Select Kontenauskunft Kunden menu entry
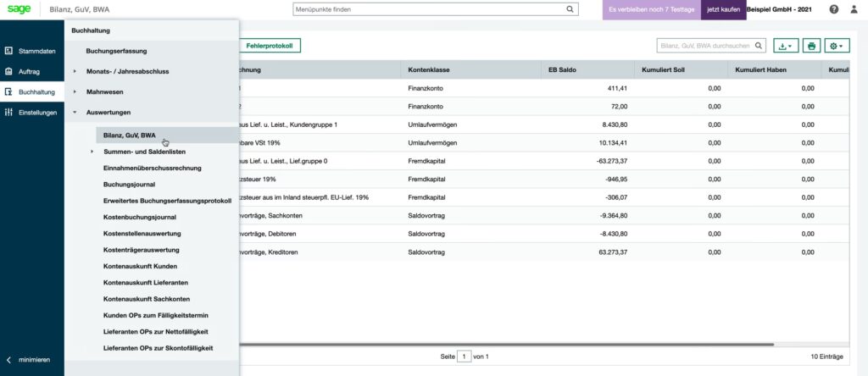 tap(140, 266)
